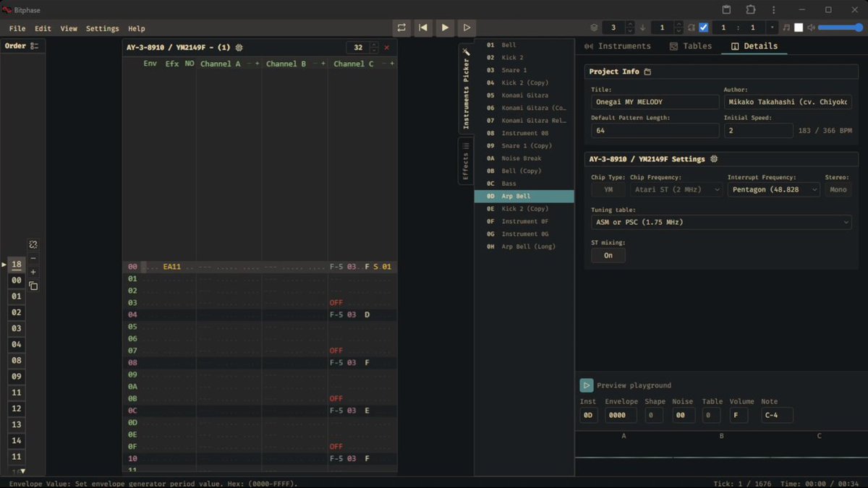
Task: Increase the step value stepper
Action: coord(678,25)
